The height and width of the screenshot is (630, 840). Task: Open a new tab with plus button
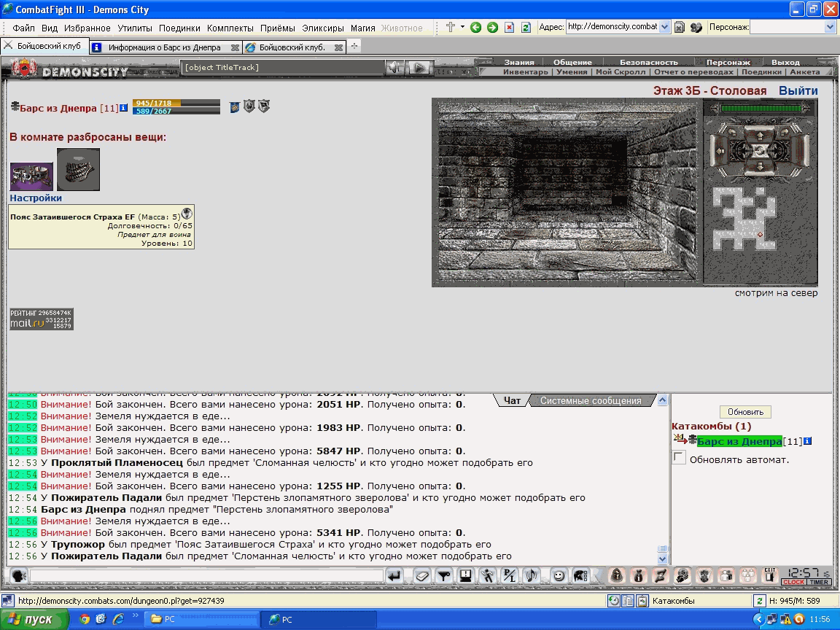[354, 47]
